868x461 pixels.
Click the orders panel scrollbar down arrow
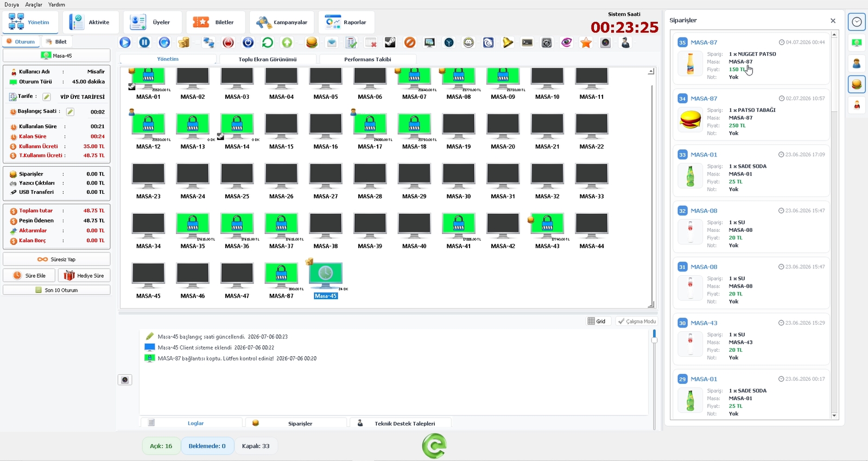pyautogui.click(x=834, y=415)
